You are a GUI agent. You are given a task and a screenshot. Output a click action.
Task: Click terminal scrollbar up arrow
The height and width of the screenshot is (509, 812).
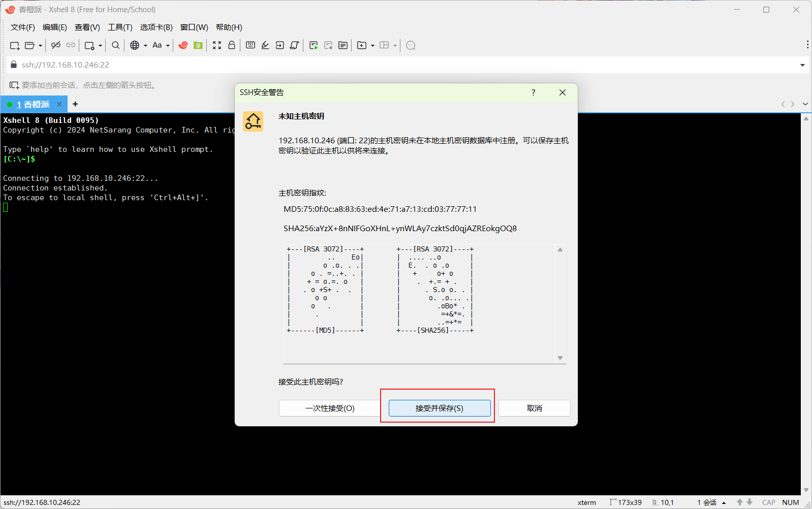coord(806,118)
